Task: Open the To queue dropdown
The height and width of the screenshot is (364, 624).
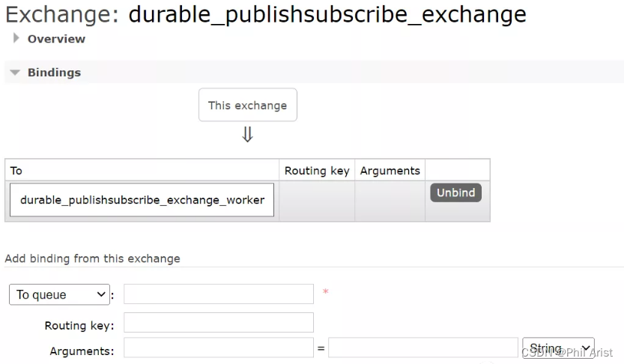Action: (x=59, y=295)
